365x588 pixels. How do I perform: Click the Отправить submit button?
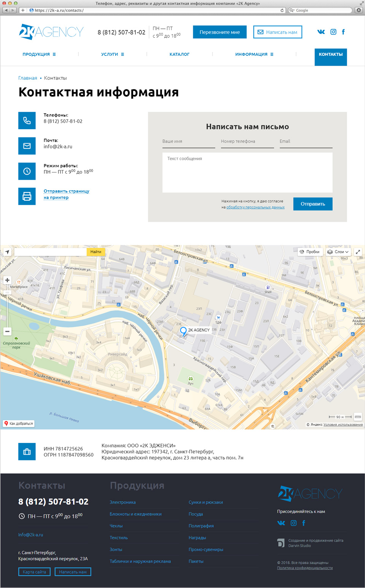313,204
